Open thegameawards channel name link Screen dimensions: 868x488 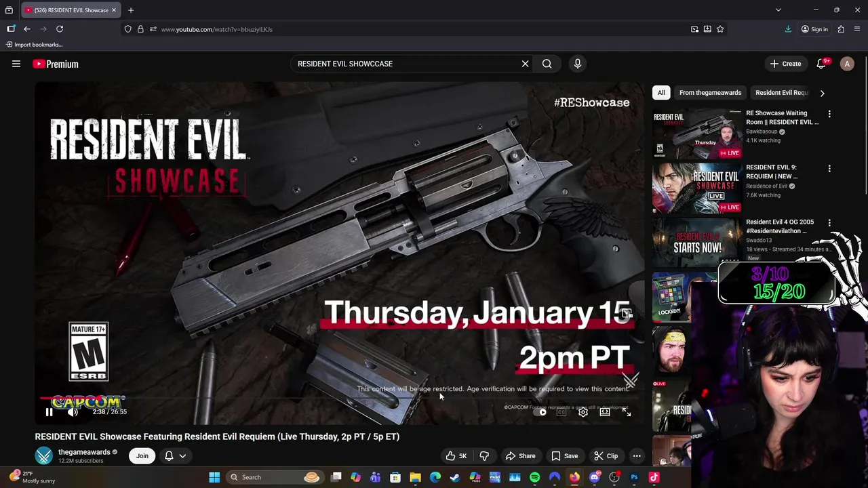coord(84,452)
